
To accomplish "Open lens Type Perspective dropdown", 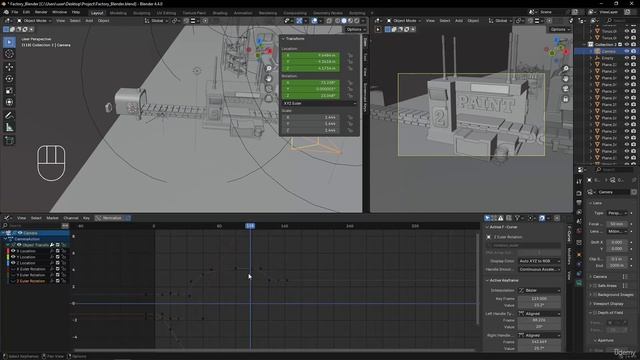I will [x=617, y=213].
